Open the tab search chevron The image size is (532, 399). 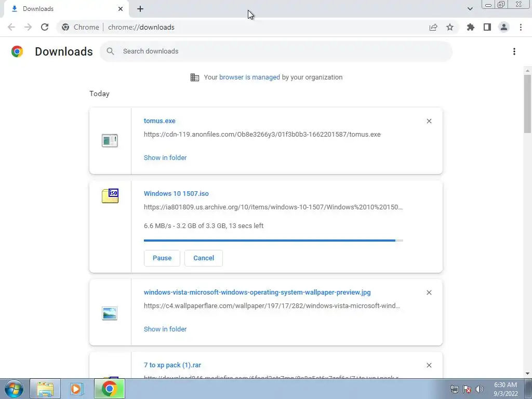[470, 9]
